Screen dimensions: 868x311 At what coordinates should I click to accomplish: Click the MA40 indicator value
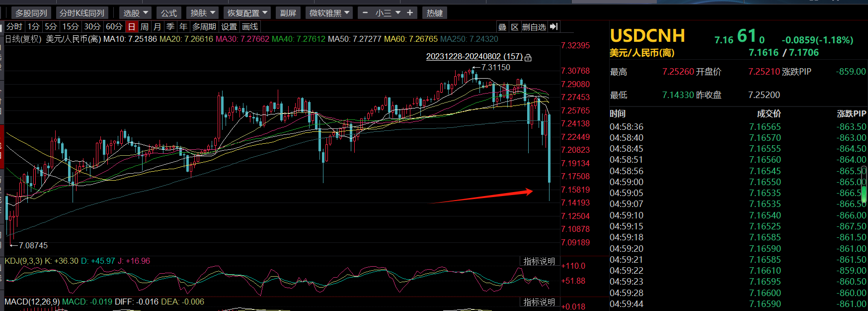pyautogui.click(x=299, y=39)
